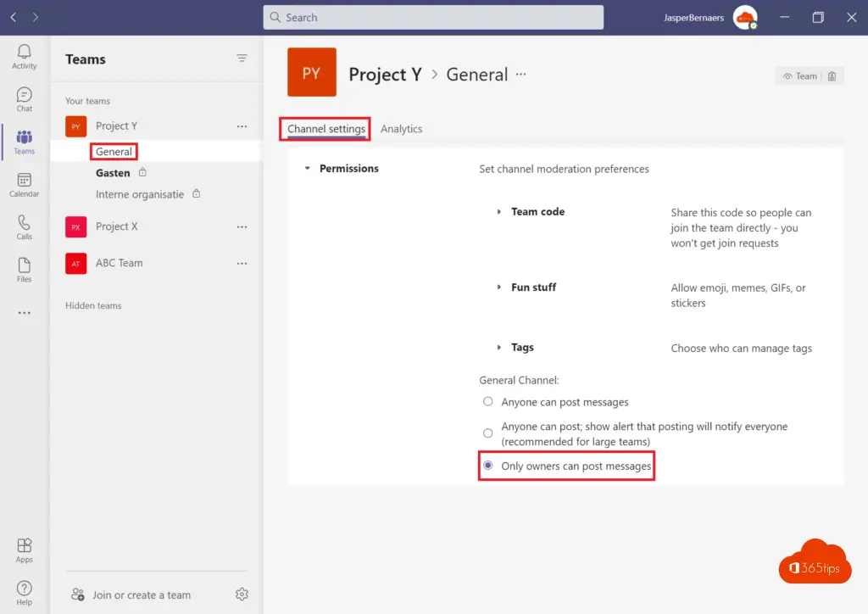Expand the Fun stuff section

coord(498,287)
